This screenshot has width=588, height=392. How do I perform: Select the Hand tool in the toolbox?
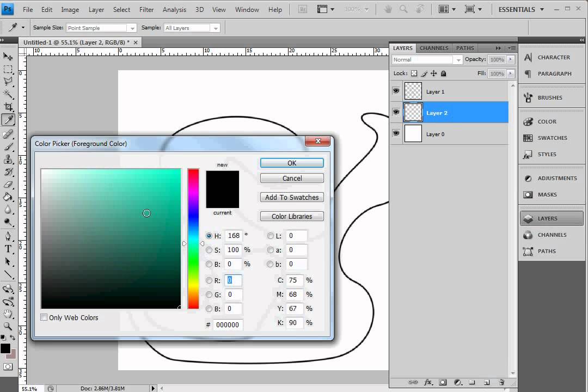point(8,314)
